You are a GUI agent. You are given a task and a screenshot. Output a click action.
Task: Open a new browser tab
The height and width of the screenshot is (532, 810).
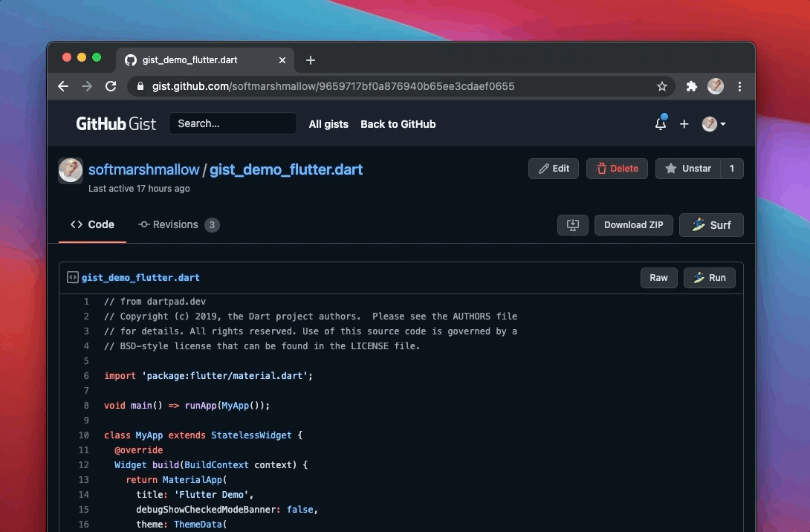tap(311, 60)
